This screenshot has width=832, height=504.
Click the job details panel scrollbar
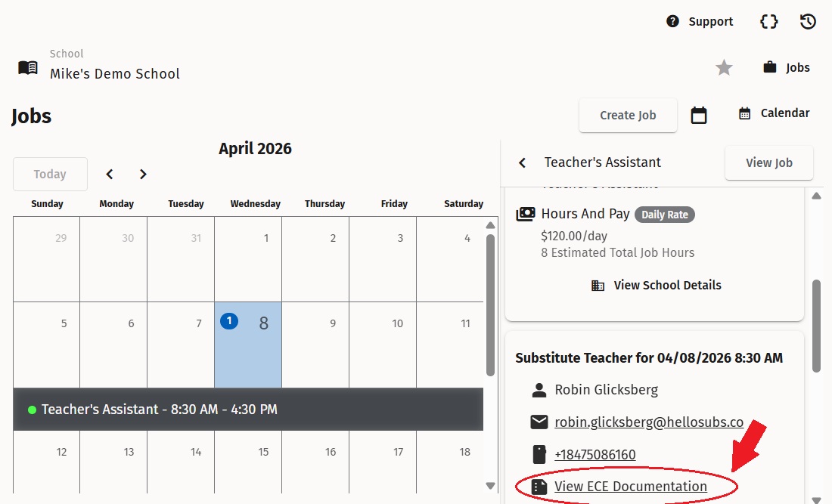click(816, 325)
